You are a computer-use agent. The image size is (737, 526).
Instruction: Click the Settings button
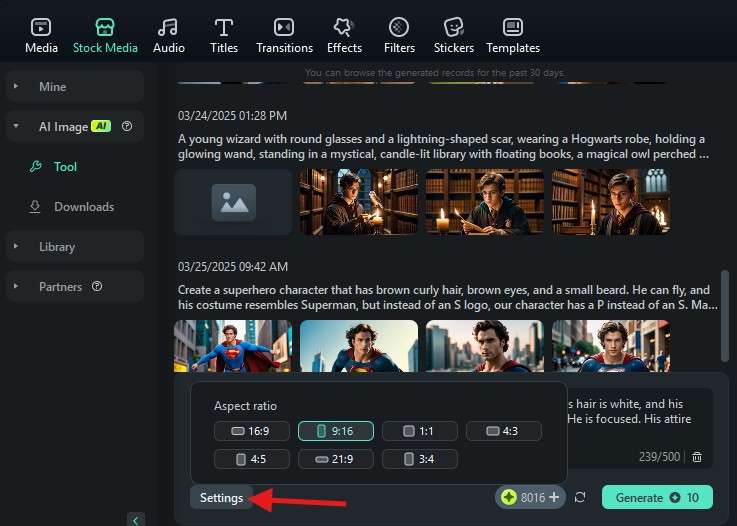point(221,498)
